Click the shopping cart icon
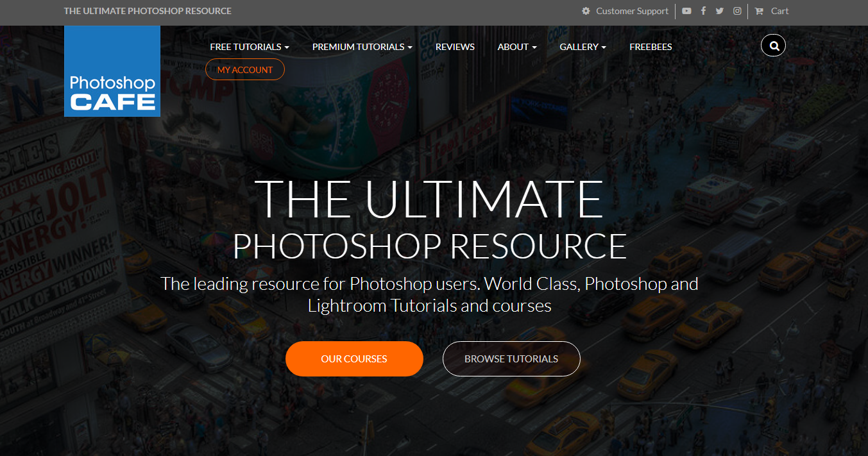 coord(759,11)
